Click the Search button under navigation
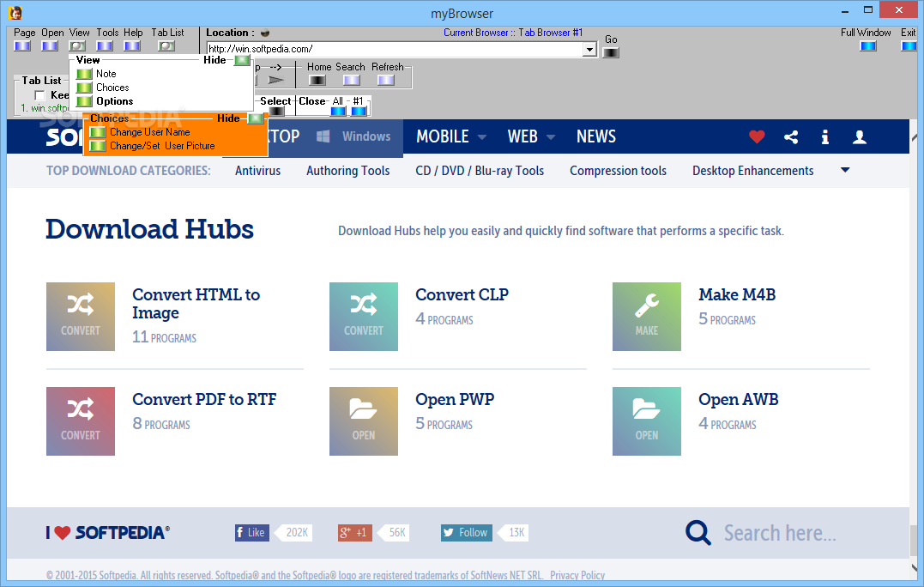 (x=352, y=80)
